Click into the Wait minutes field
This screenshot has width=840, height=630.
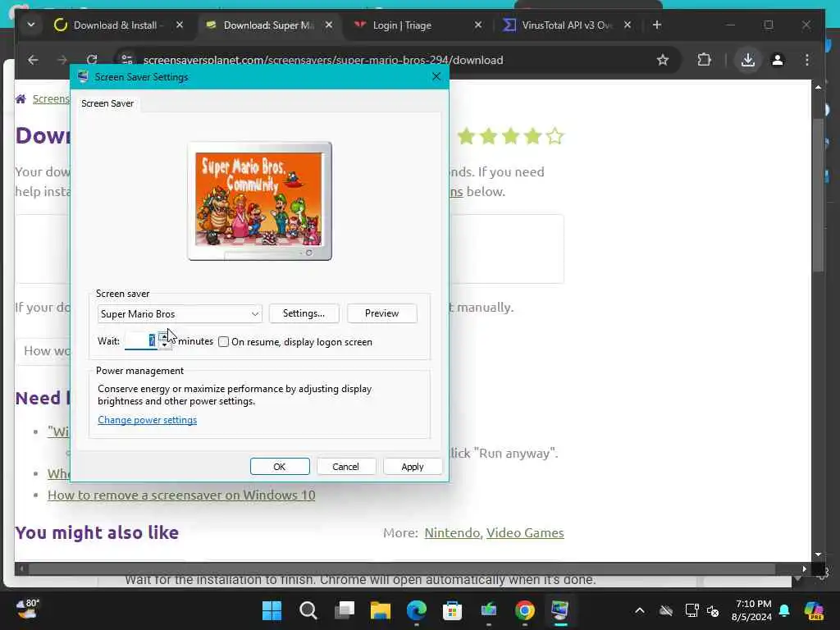tap(140, 340)
